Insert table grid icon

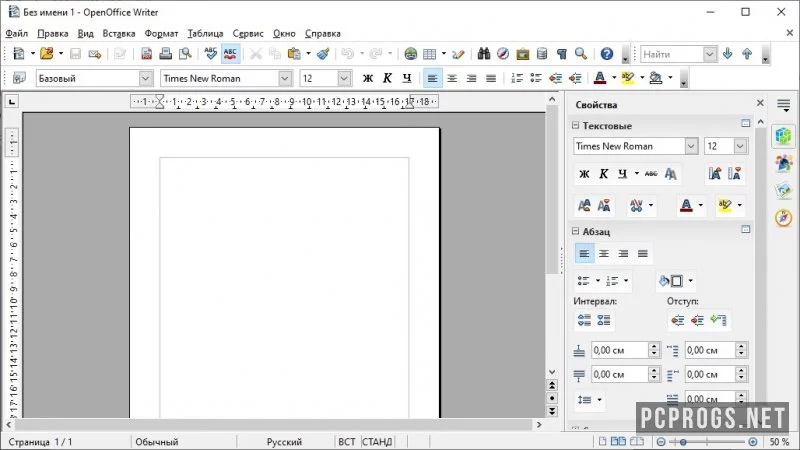pyautogui.click(x=430, y=54)
